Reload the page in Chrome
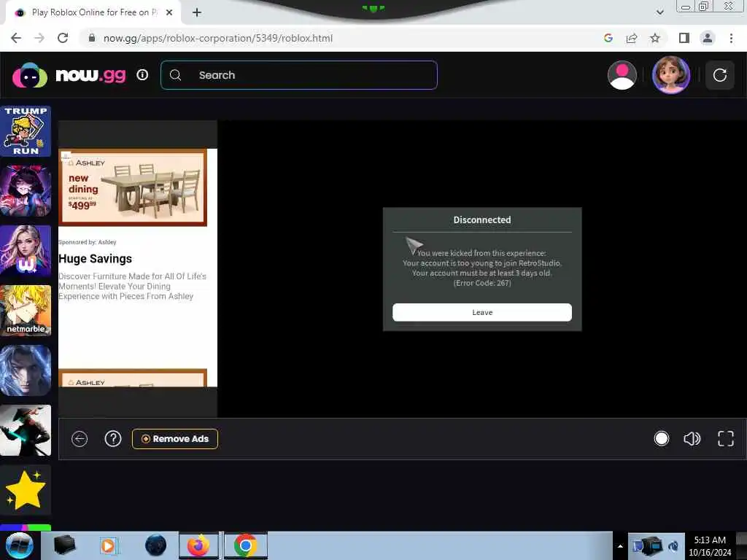 pos(63,38)
